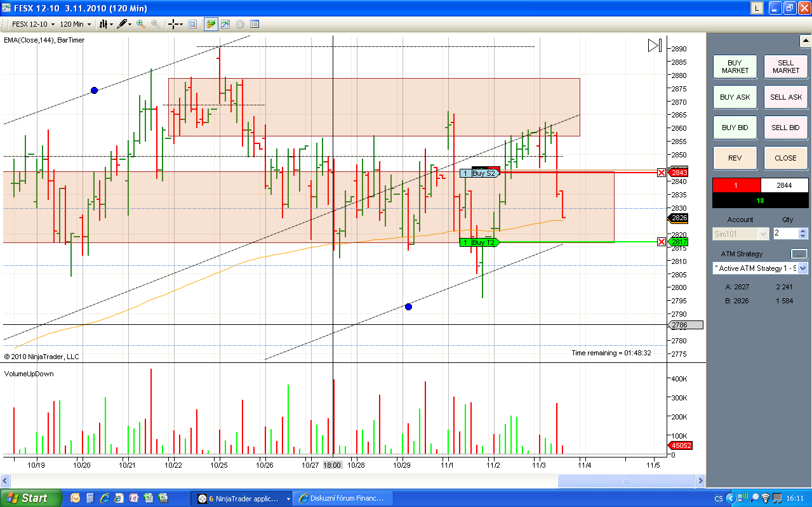Screen dimensions: 812x507
Task: Open ATM Strategy settings ellipsis button
Action: pyautogui.click(x=799, y=254)
